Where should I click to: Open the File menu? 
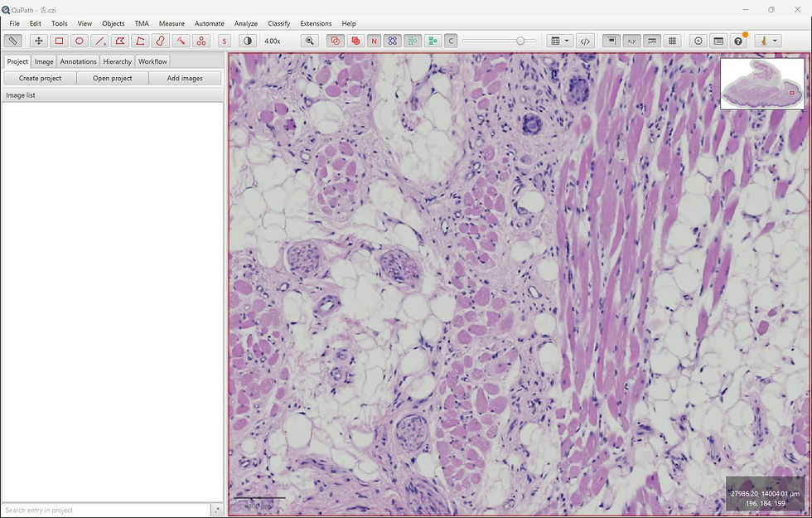pyautogui.click(x=15, y=23)
